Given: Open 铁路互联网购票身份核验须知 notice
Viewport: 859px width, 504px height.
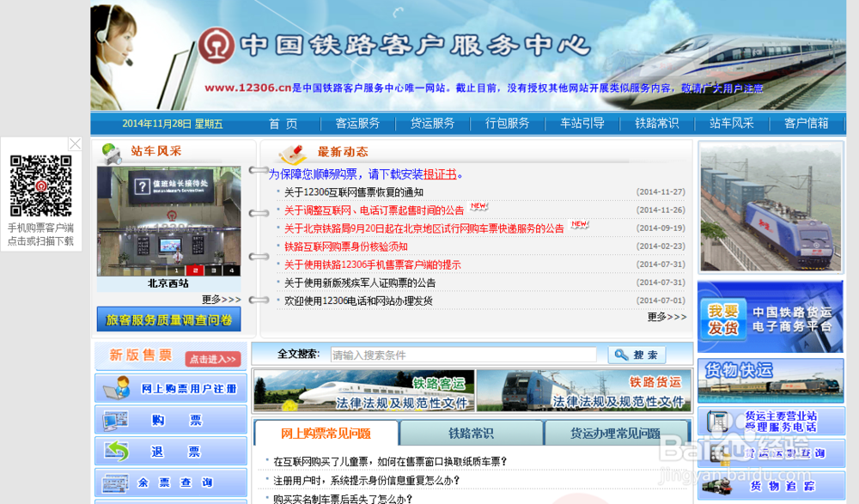Looking at the screenshot, I should pos(346,246).
